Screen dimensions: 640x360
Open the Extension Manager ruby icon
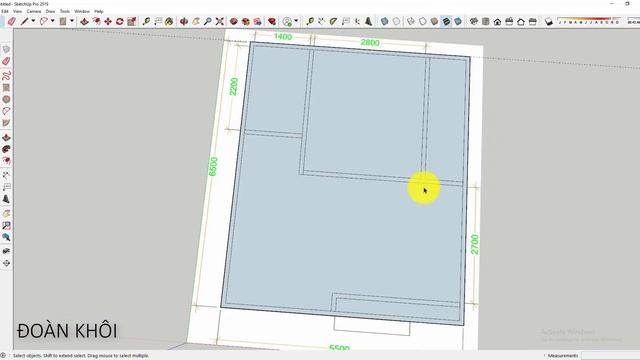pos(272,21)
